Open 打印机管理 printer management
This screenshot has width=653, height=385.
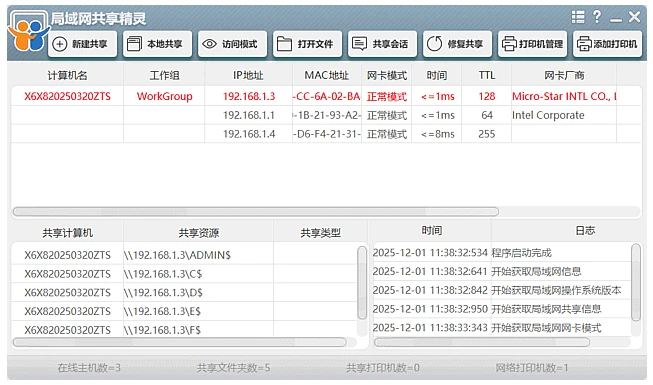(533, 44)
